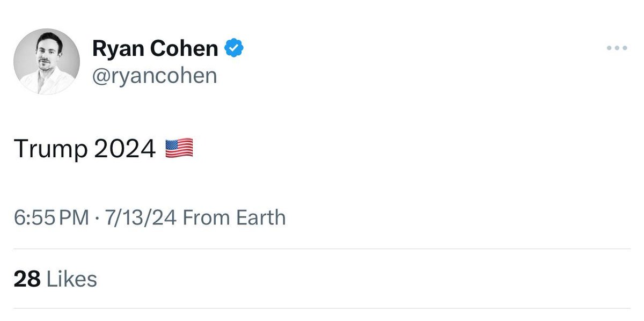Click the PM portion of the timestamp
Image resolution: width=644 pixels, height=321 pixels.
(75, 218)
